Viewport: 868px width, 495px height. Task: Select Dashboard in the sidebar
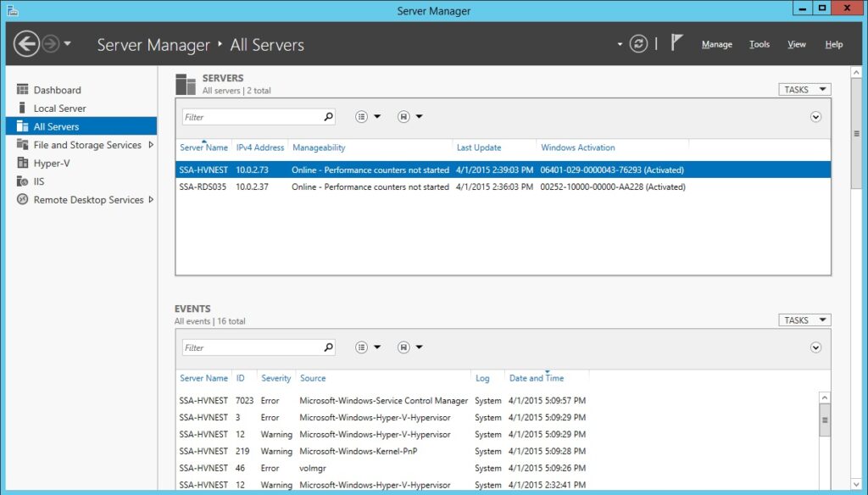point(58,89)
